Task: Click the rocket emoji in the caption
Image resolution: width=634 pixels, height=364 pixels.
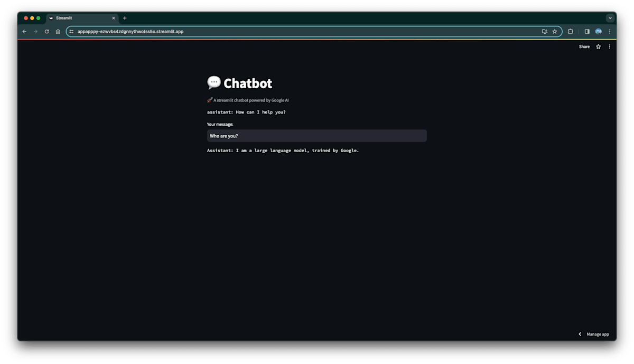Action: click(210, 100)
